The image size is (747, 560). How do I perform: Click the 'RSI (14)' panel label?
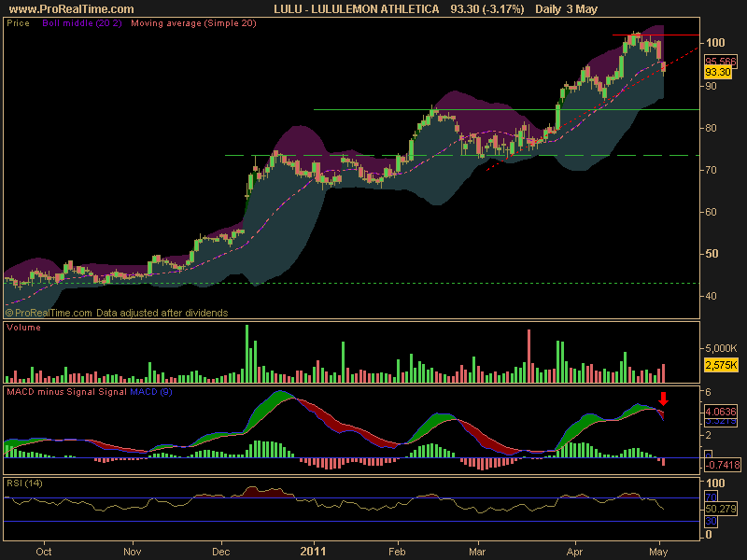coord(24,483)
